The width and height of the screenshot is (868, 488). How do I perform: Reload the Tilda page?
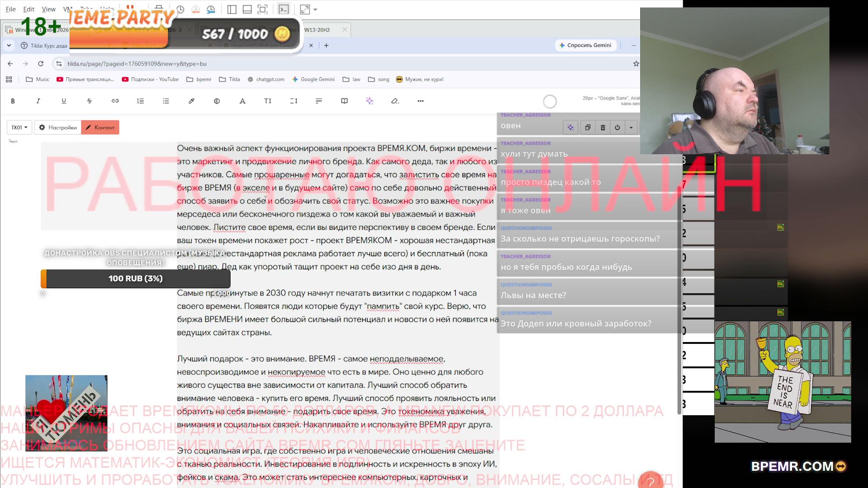pyautogui.click(x=41, y=64)
